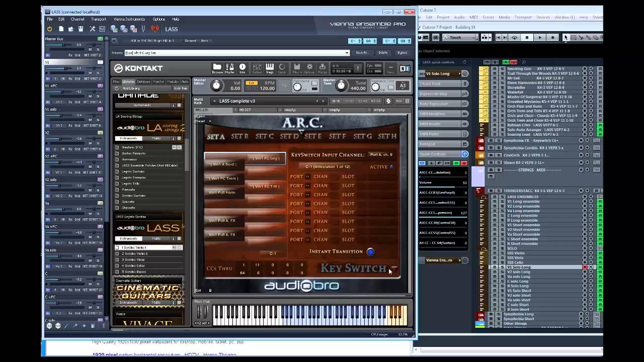The height and width of the screenshot is (362, 644).
Task: Open the Kontakt Options gear icon
Action: pyautogui.click(x=309, y=68)
